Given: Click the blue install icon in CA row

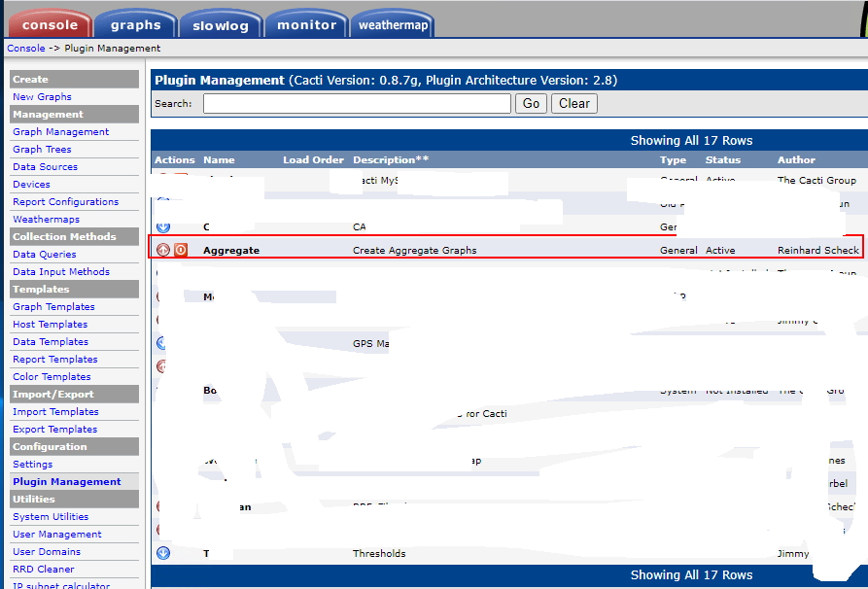Looking at the screenshot, I should coord(163,226).
